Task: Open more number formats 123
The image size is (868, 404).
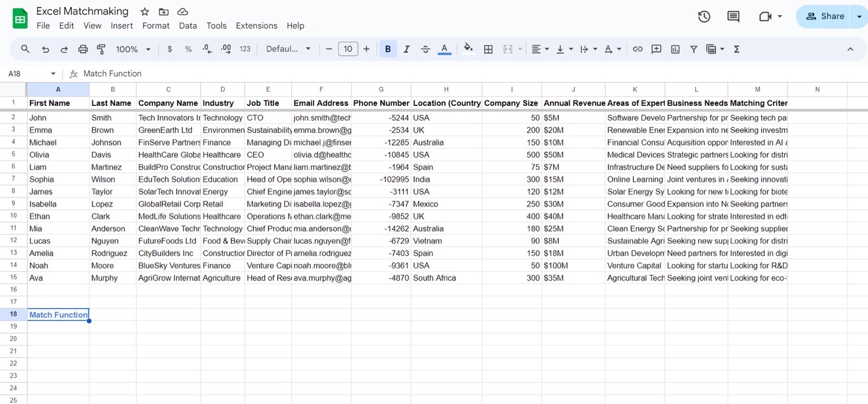Action: [245, 49]
